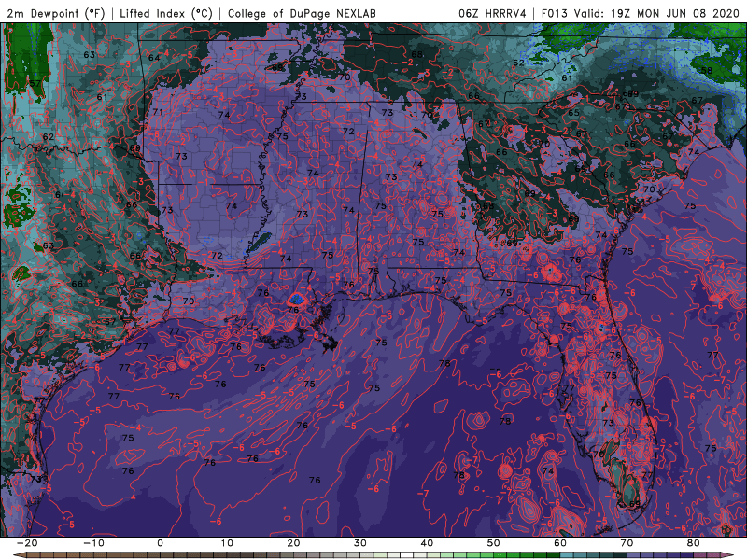Click the '60' color scale label

(x=560, y=543)
